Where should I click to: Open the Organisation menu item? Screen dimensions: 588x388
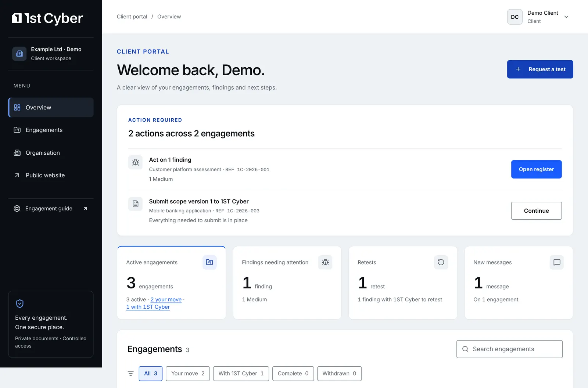click(x=51, y=153)
